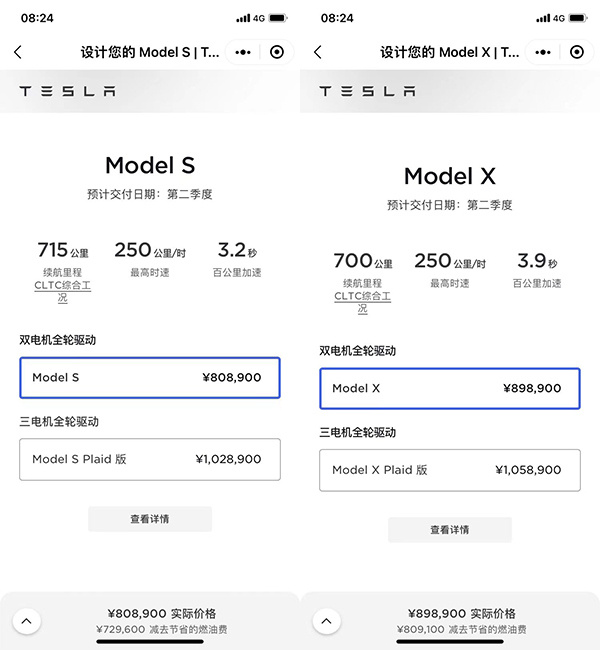Tap the circular close icon on Model S page
The height and width of the screenshot is (650, 600).
click(x=277, y=52)
